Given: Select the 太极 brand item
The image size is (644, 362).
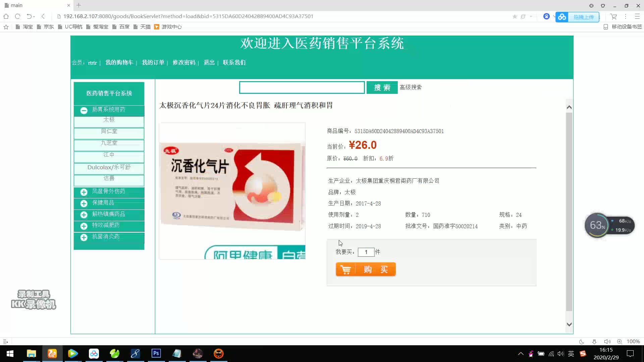Looking at the screenshot, I should pos(109,121).
